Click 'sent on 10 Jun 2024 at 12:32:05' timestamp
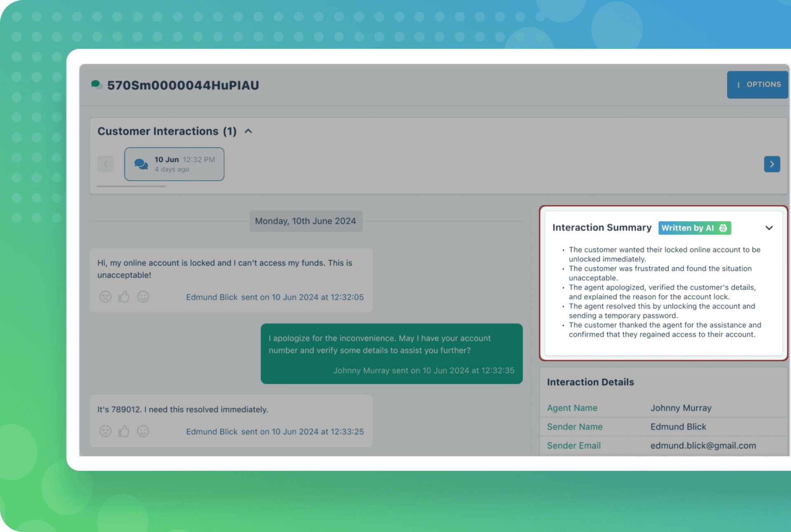This screenshot has height=532, width=791. 302,297
